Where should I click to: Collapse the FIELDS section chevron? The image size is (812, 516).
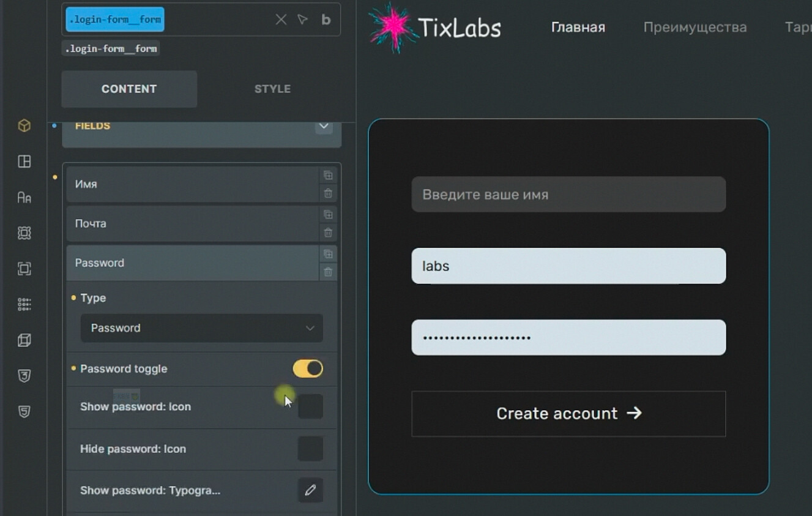coord(324,126)
